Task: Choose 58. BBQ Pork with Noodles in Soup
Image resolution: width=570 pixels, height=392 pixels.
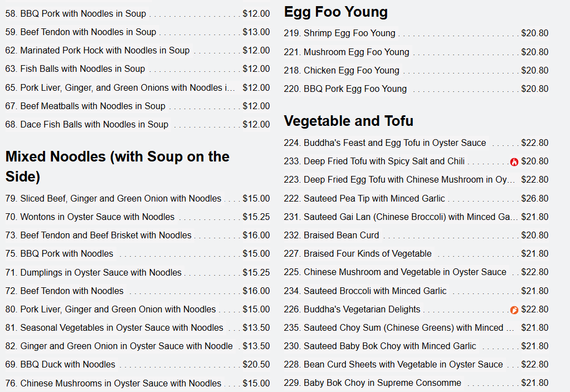Action: tap(138, 14)
